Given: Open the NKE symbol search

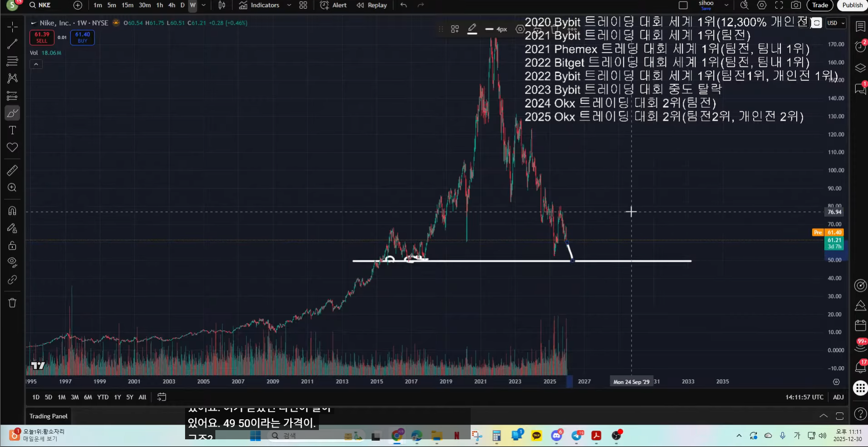Looking at the screenshot, I should [41, 5].
